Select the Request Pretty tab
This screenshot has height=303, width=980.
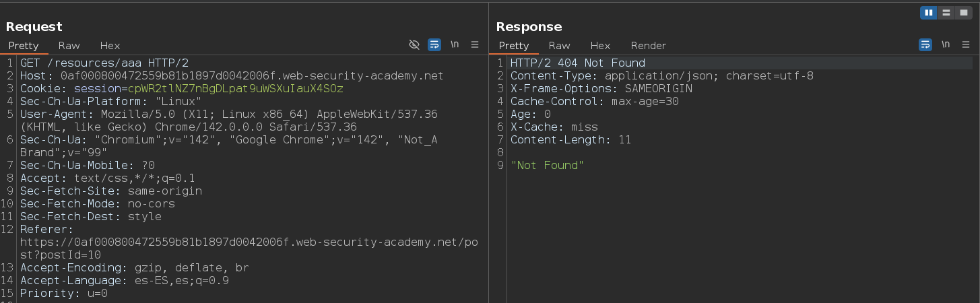[x=24, y=46]
